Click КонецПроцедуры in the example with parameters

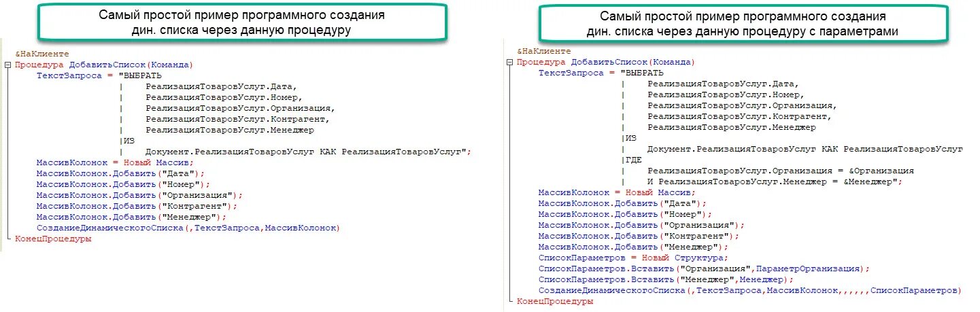pos(555,301)
